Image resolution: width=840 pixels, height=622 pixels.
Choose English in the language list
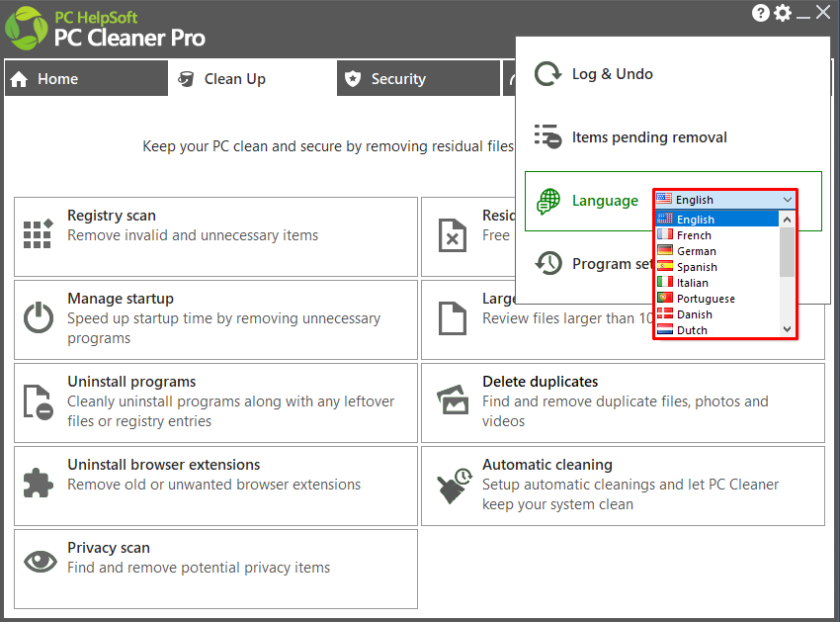716,219
